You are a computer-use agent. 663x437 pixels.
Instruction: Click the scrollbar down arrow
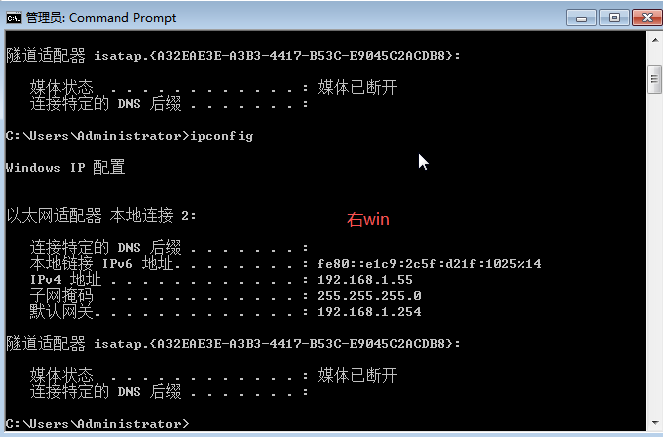(x=655, y=423)
